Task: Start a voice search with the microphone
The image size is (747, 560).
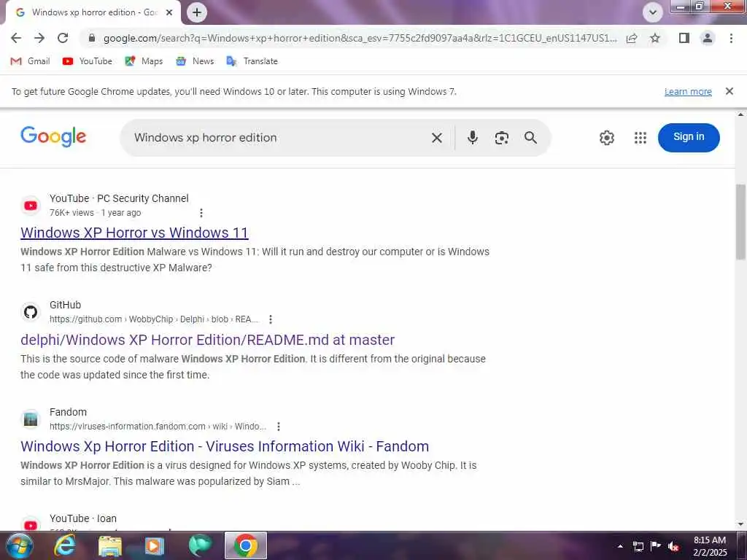Action: 472,138
